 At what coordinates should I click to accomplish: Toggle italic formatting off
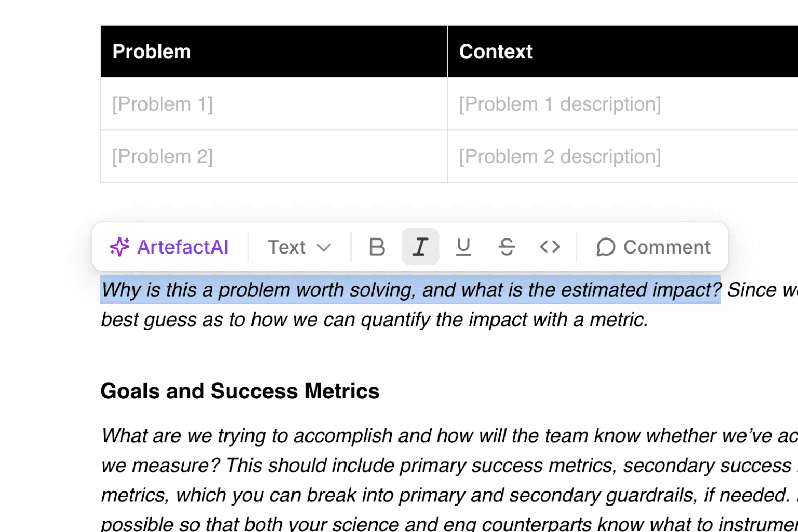coord(420,247)
